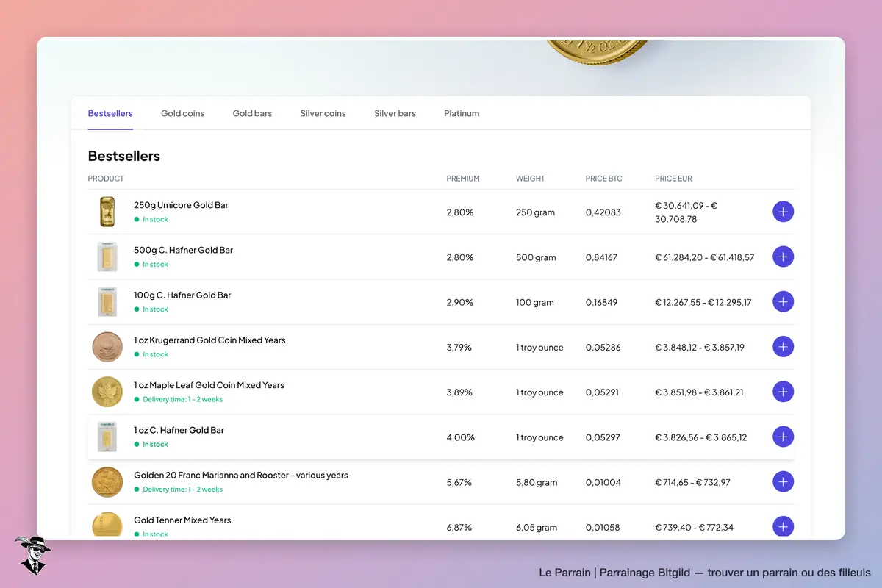Click the PREMIUM column header
The height and width of the screenshot is (588, 882).
[463, 179]
